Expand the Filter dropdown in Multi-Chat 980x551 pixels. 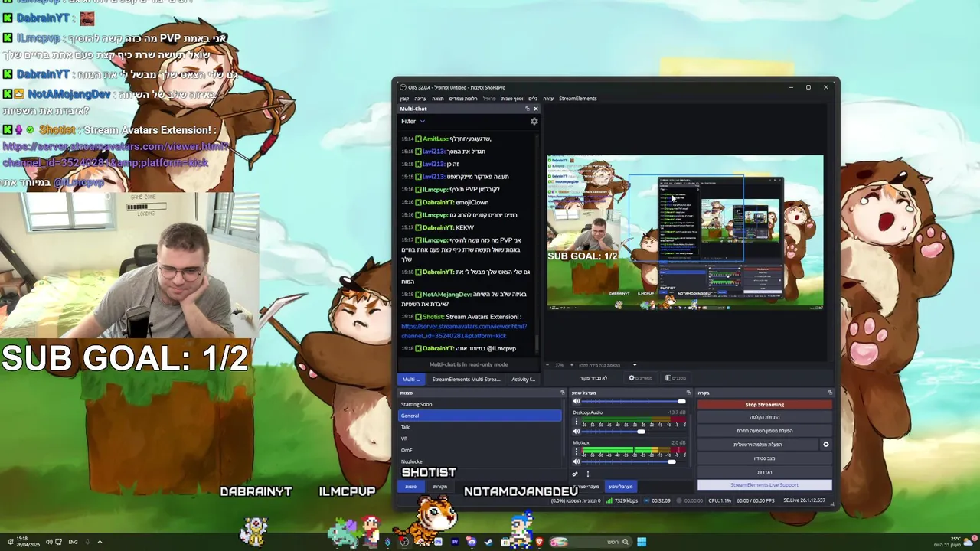pos(413,121)
